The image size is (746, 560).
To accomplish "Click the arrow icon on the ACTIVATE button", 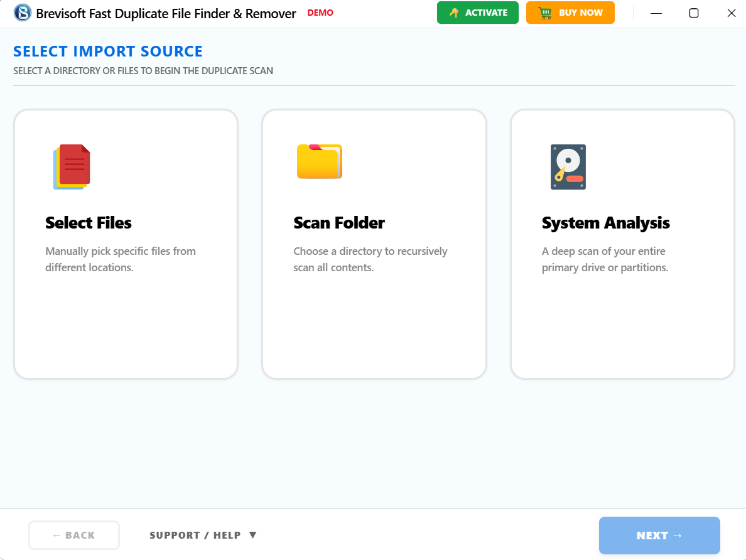I will (x=454, y=13).
